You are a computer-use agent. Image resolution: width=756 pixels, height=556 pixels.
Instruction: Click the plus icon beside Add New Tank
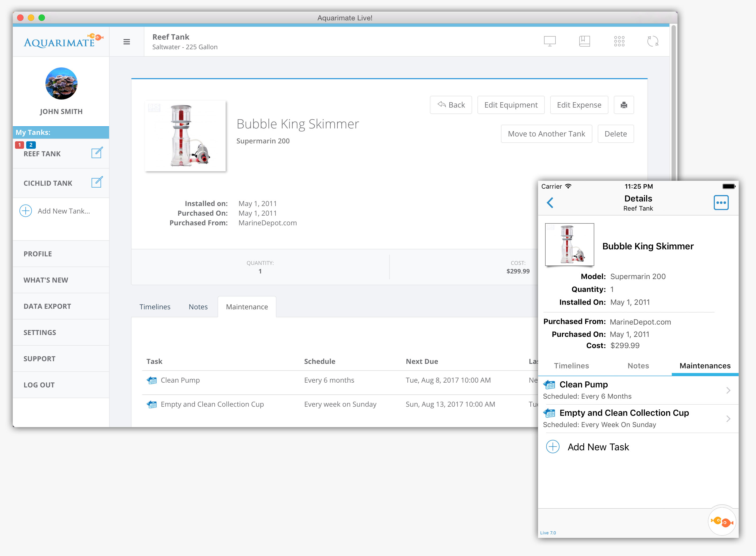[x=26, y=211]
